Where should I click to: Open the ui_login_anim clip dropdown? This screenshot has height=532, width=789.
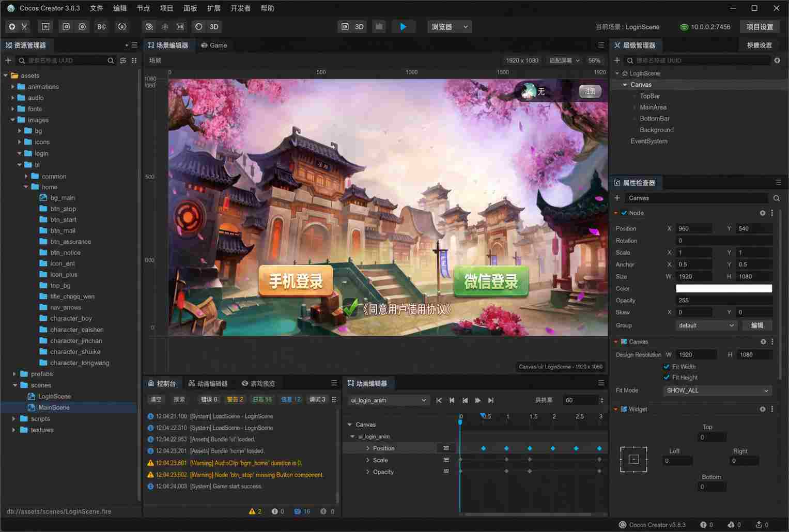click(389, 400)
